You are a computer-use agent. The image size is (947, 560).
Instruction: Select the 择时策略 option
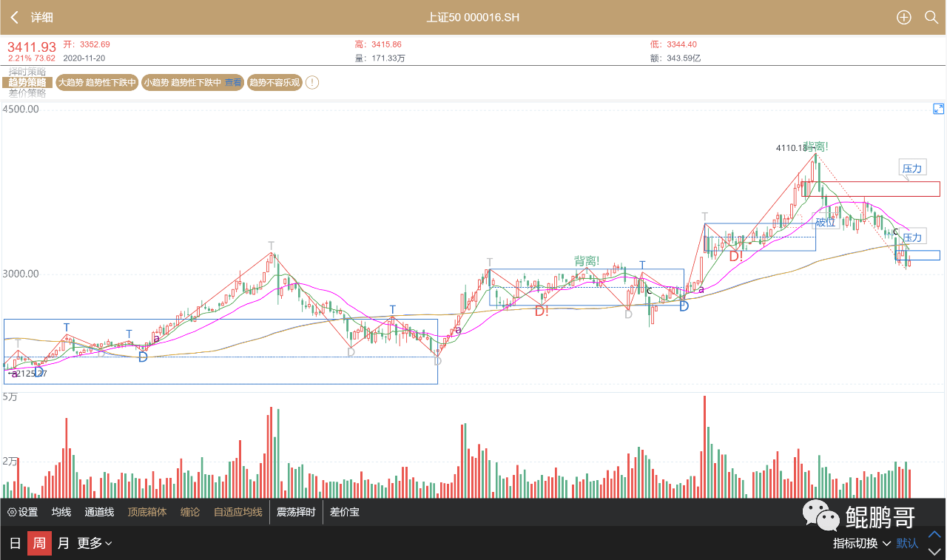pyautogui.click(x=27, y=72)
